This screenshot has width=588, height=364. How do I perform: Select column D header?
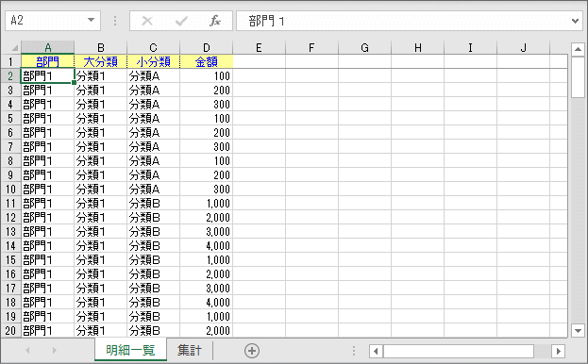[207, 48]
